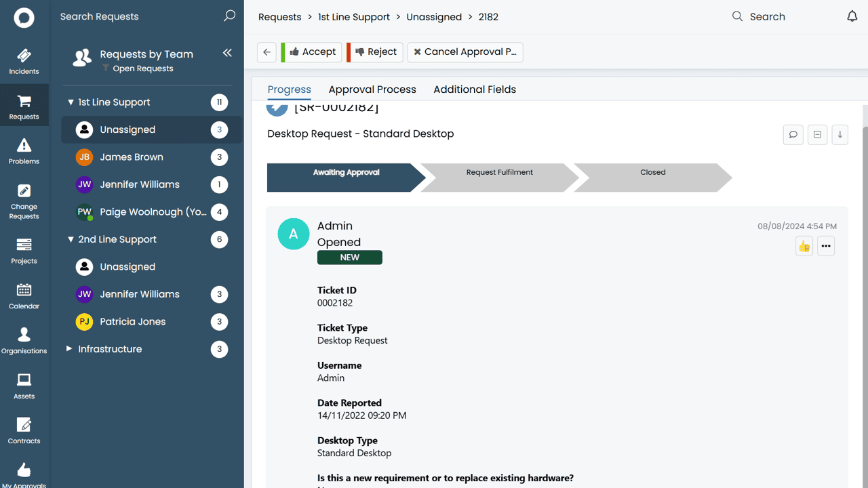Click the Accept button
This screenshot has width=868, height=488.
coord(312,52)
